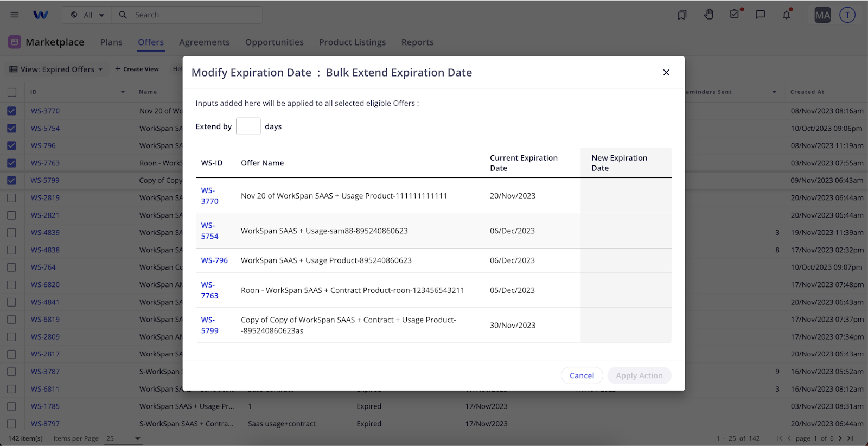Select the WS-2819 row checkbox
The image size is (868, 446).
[x=12, y=198]
